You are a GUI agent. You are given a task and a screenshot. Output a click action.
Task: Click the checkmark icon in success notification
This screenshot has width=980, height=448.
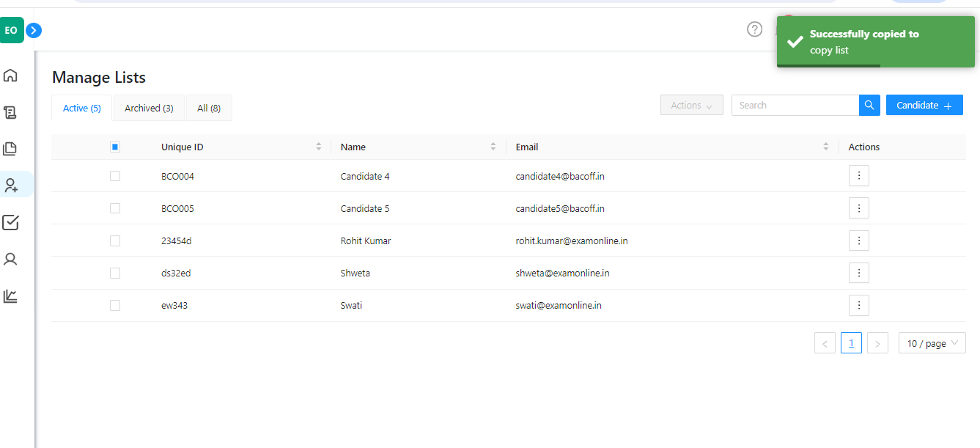click(795, 42)
